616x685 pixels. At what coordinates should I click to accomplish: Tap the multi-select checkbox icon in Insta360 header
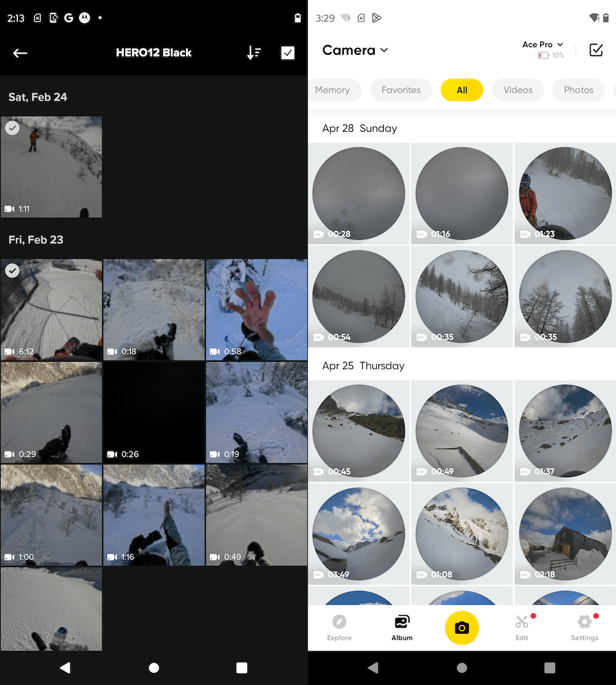pos(596,50)
